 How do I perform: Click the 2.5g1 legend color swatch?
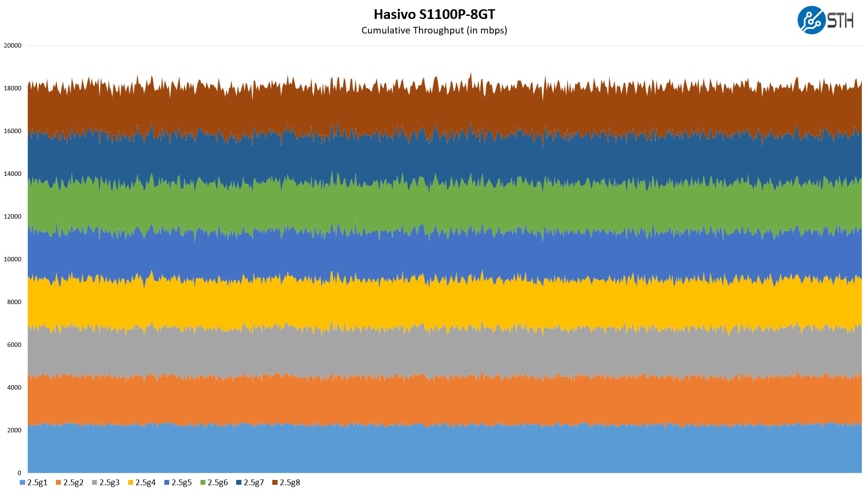(x=22, y=483)
